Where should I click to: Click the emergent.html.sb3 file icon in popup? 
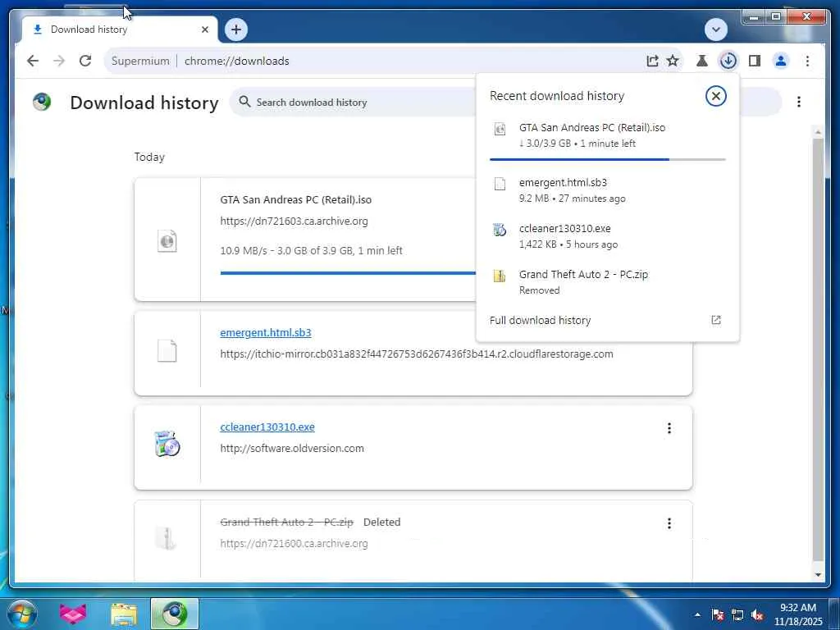click(x=500, y=185)
